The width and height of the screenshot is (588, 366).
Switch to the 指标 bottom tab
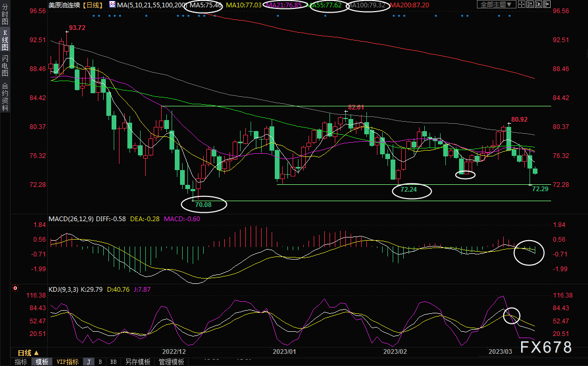21,362
